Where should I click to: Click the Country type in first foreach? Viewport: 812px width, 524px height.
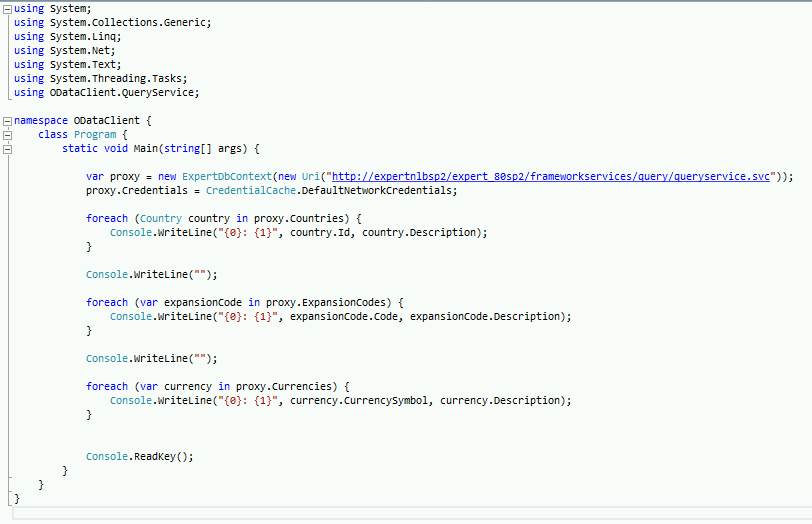pyautogui.click(x=160, y=218)
